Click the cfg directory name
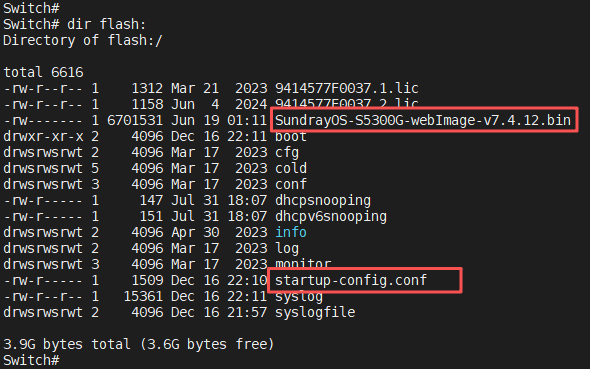 287,153
